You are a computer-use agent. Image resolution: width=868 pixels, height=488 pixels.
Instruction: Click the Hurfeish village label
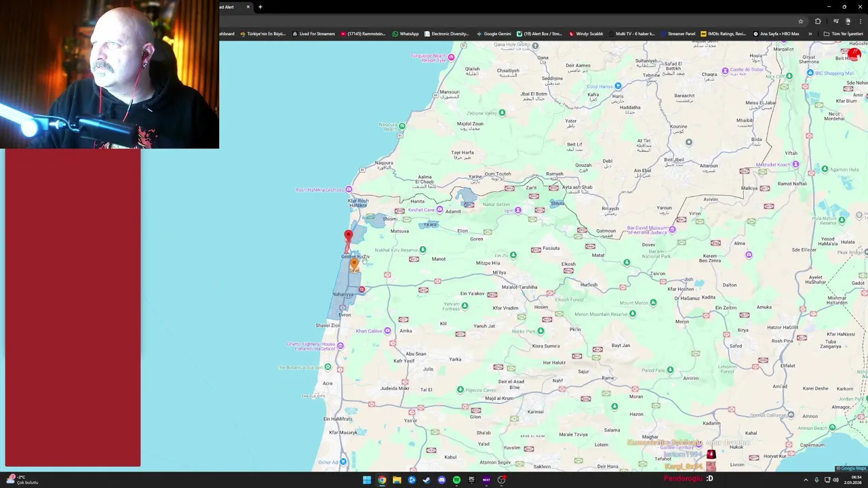tap(589, 285)
